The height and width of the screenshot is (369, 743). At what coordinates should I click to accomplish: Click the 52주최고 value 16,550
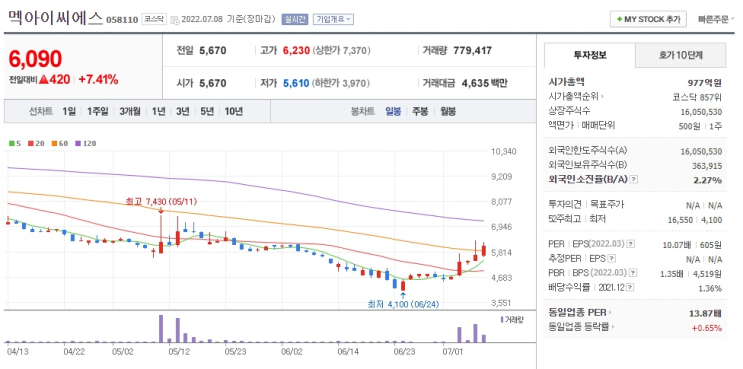tap(681, 220)
